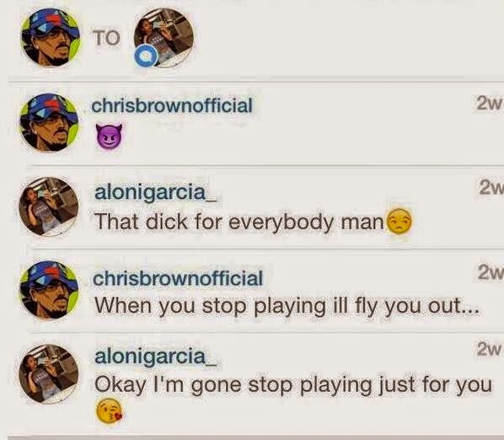Open recipient avatar in the TO header
504x440 pixels.
pos(164,37)
